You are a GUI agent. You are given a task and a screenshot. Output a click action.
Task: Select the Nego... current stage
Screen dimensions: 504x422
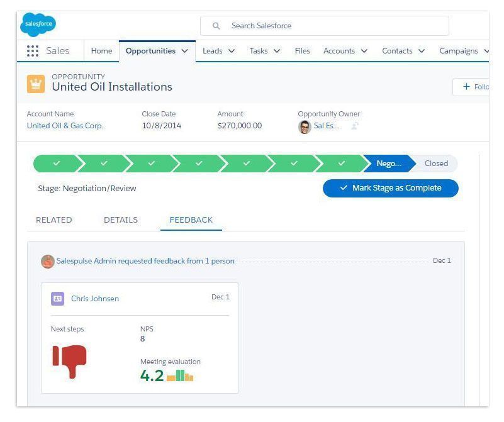389,163
